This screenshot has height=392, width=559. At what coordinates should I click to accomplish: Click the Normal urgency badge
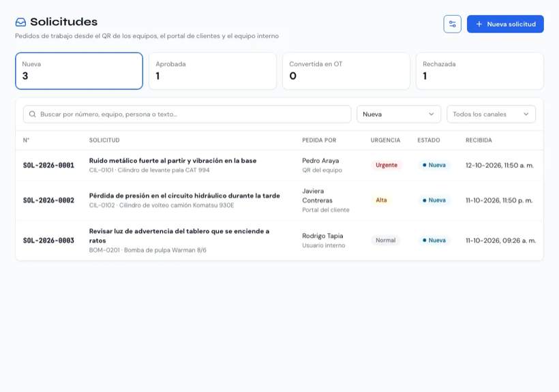click(x=385, y=241)
